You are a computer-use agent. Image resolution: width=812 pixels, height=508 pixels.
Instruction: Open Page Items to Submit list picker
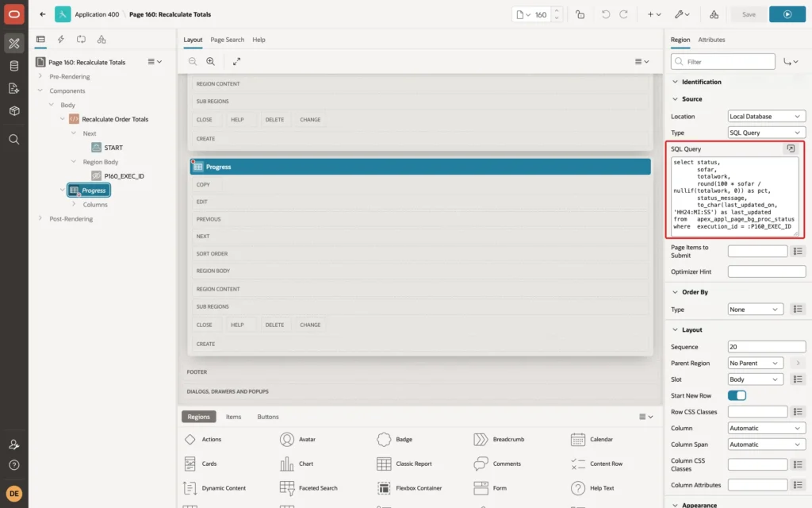(798, 252)
